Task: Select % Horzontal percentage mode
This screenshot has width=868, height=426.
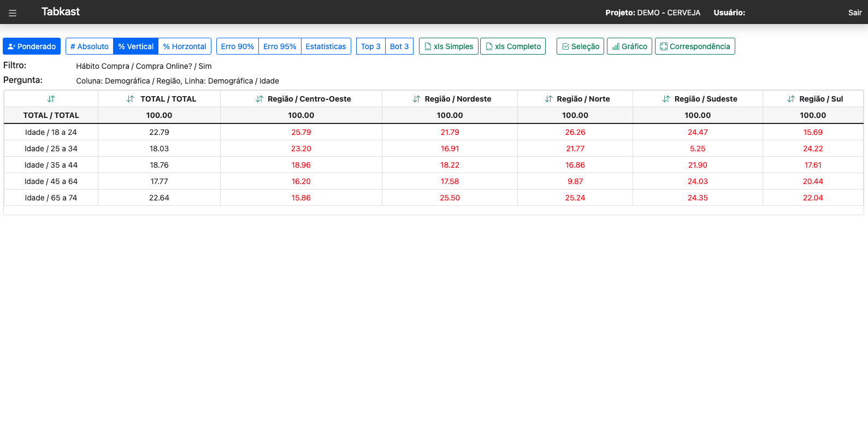Action: (x=185, y=46)
